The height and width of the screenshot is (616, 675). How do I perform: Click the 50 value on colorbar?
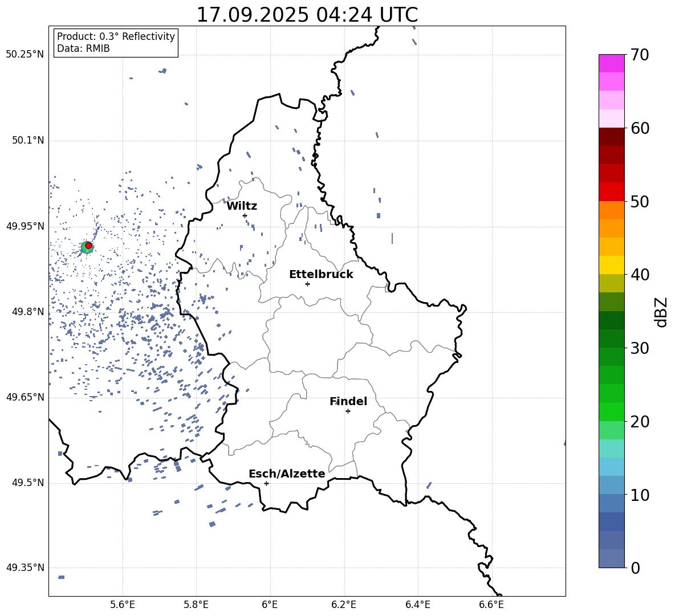[x=640, y=202]
